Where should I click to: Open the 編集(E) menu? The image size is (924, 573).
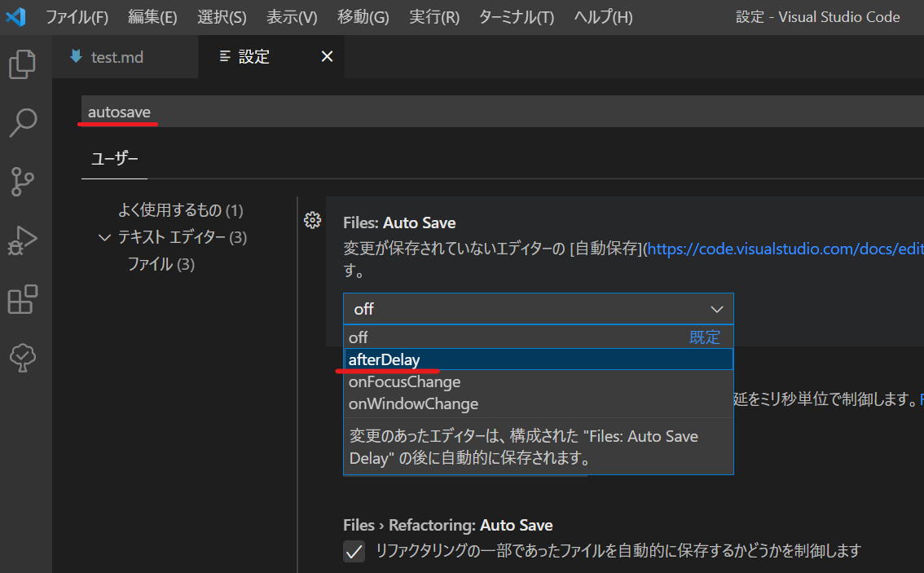tap(152, 17)
